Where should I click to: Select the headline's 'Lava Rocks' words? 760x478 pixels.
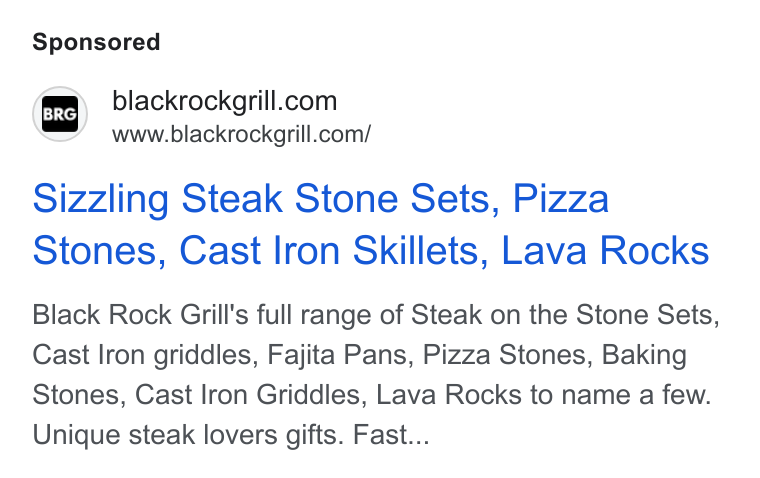pyautogui.click(x=605, y=251)
